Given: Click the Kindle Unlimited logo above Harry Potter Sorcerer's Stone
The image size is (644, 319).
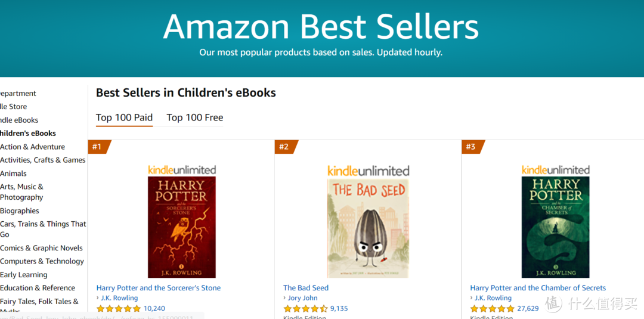Looking at the screenshot, I should pyautogui.click(x=182, y=170).
